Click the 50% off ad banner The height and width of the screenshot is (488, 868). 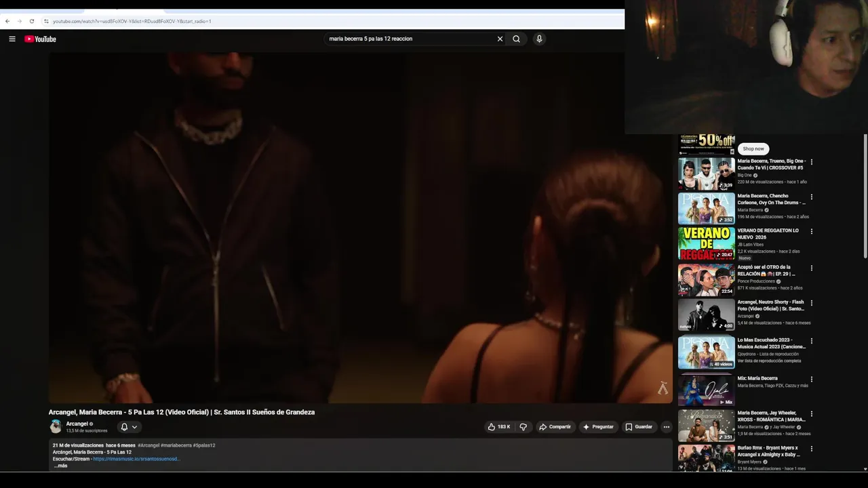707,144
